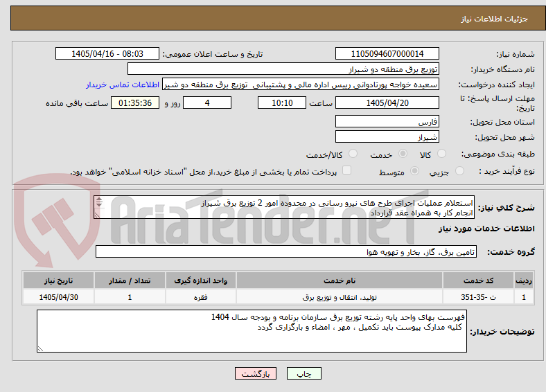Screen dimensions: 546x392
Task: Click the announcement date field 1405/04/16 - 08:03
Action: 107,53
